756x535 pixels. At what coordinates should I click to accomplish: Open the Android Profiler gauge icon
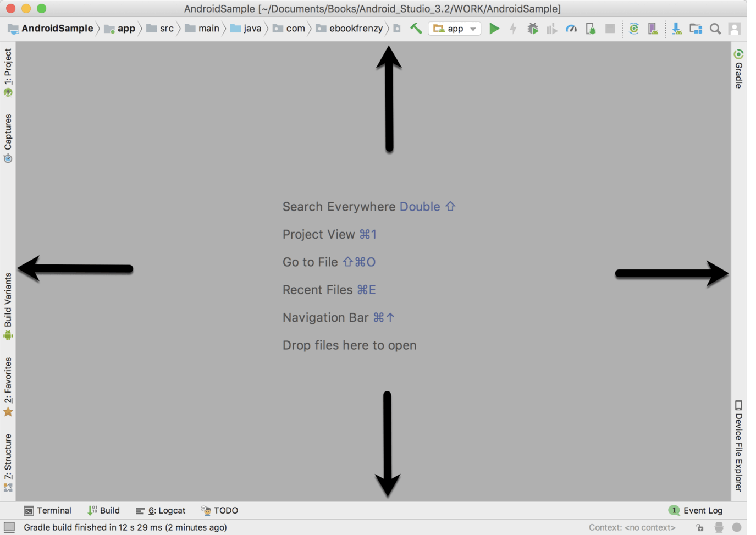[x=571, y=29]
